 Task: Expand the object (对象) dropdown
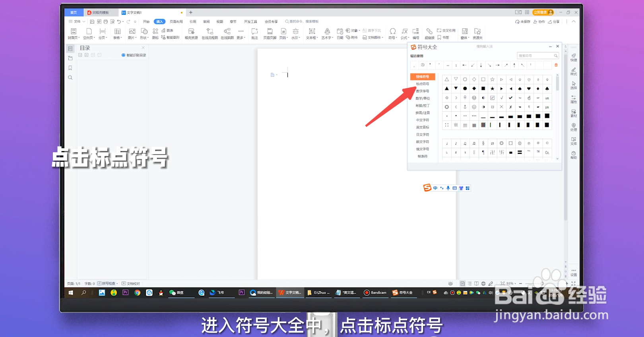click(x=353, y=31)
